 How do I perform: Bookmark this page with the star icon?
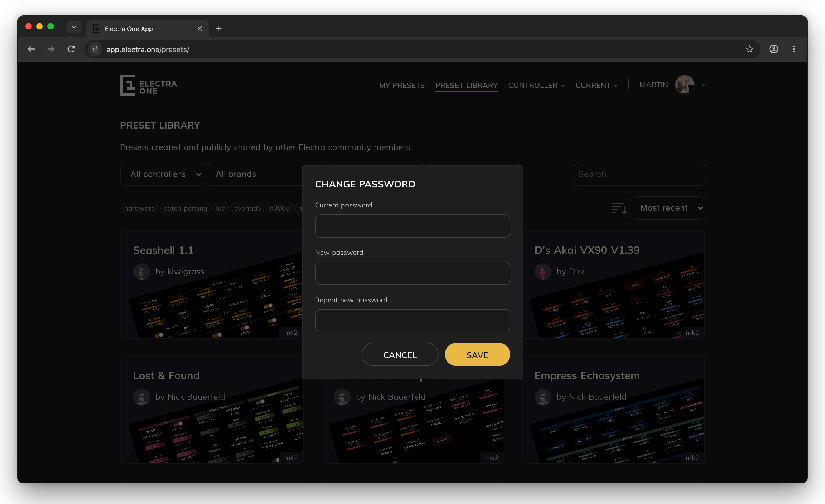749,49
